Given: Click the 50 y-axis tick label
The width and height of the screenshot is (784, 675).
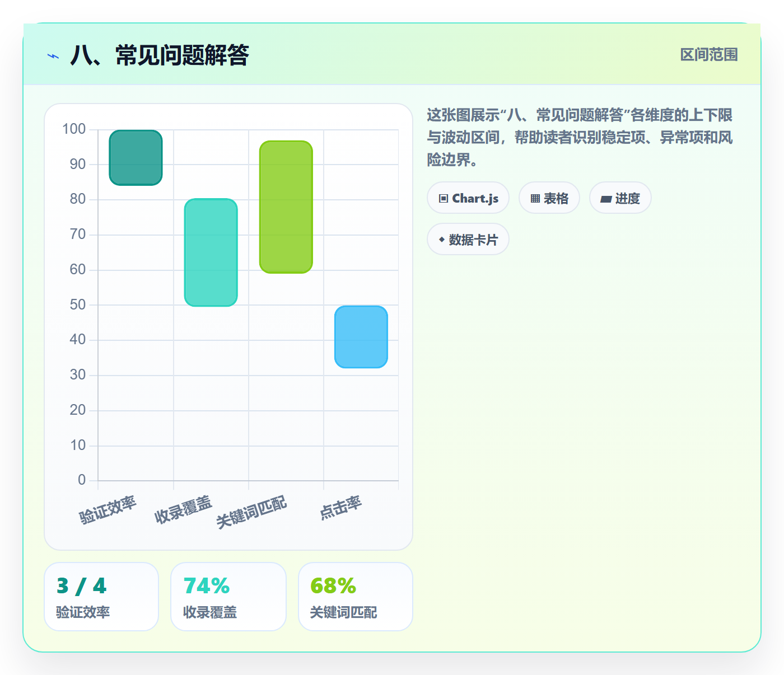Looking at the screenshot, I should (x=78, y=305).
